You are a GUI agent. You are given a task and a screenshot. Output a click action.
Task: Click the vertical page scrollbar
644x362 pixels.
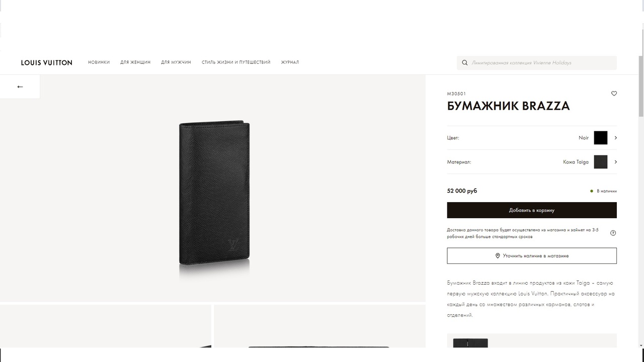(640, 201)
